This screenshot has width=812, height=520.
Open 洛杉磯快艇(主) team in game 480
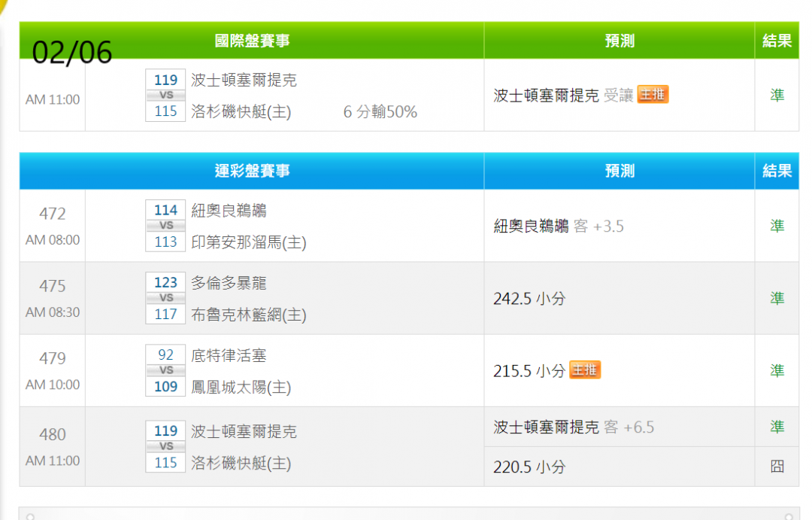pyautogui.click(x=241, y=463)
